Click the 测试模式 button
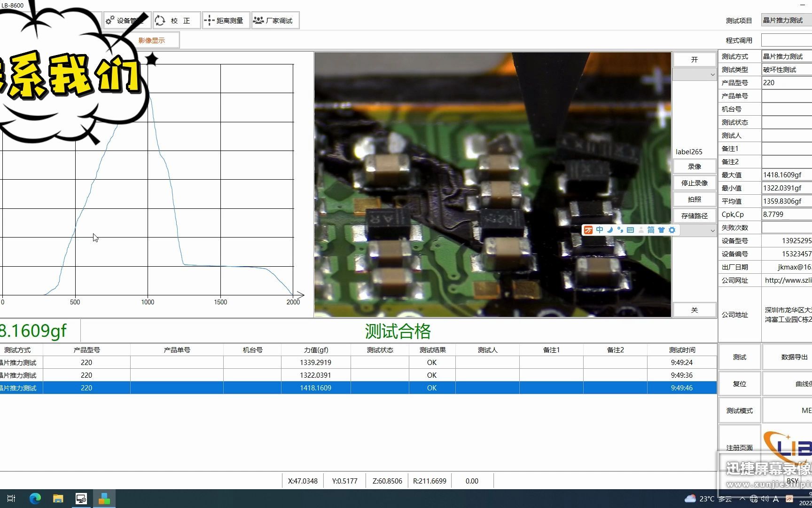Screen dimensions: 812x508 click(x=740, y=411)
